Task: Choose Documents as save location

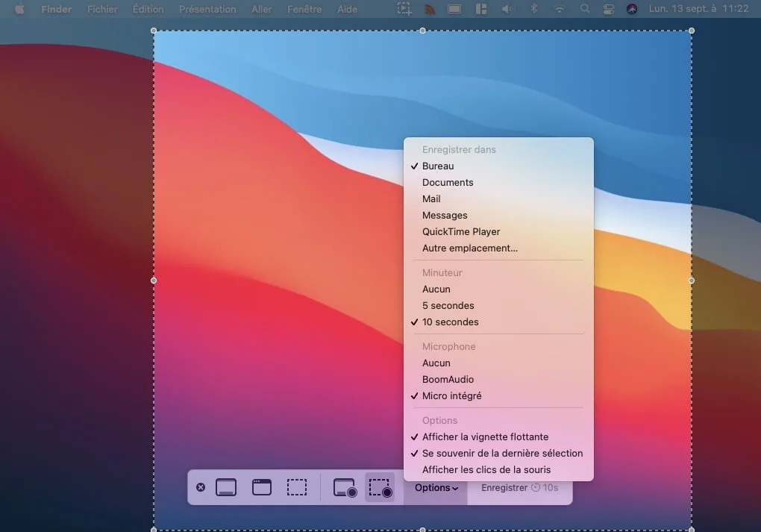Action: tap(498, 183)
